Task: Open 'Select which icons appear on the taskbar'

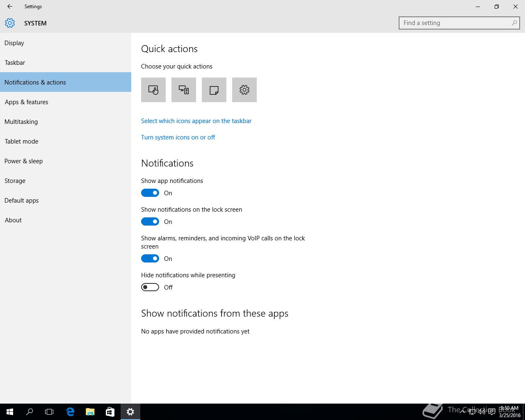Action: point(196,121)
